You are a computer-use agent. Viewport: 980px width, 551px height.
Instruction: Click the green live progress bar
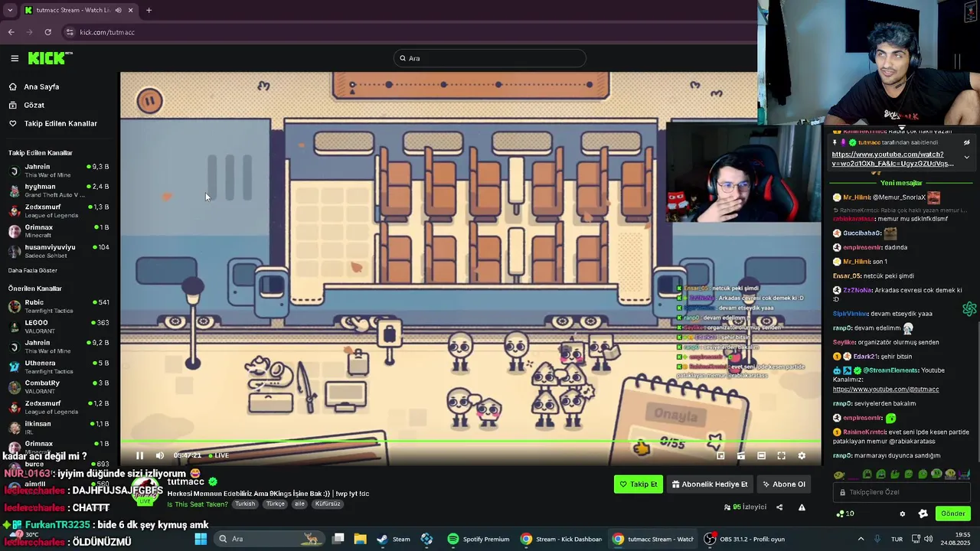tap(470, 442)
